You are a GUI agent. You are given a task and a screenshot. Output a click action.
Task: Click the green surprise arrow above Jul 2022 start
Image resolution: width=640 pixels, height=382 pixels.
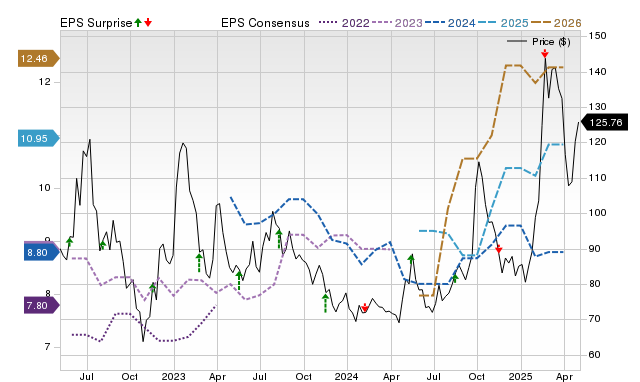tap(69, 242)
